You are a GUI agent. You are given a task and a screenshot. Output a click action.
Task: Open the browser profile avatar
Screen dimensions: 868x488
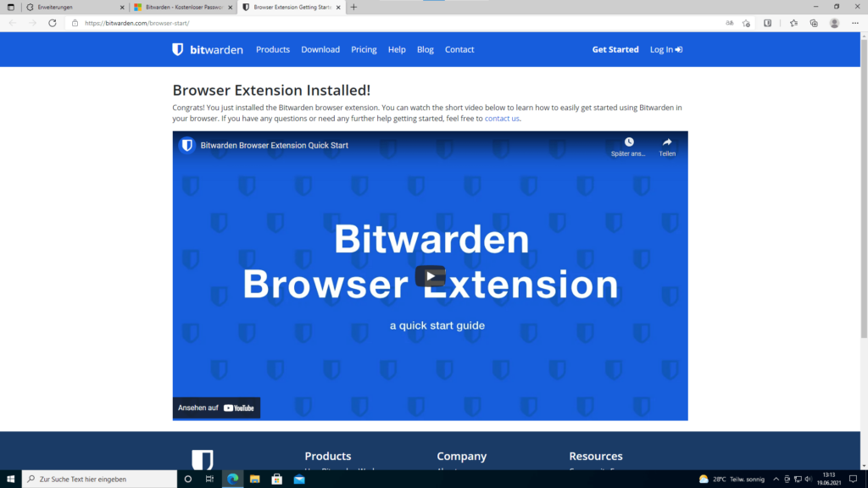pos(834,23)
